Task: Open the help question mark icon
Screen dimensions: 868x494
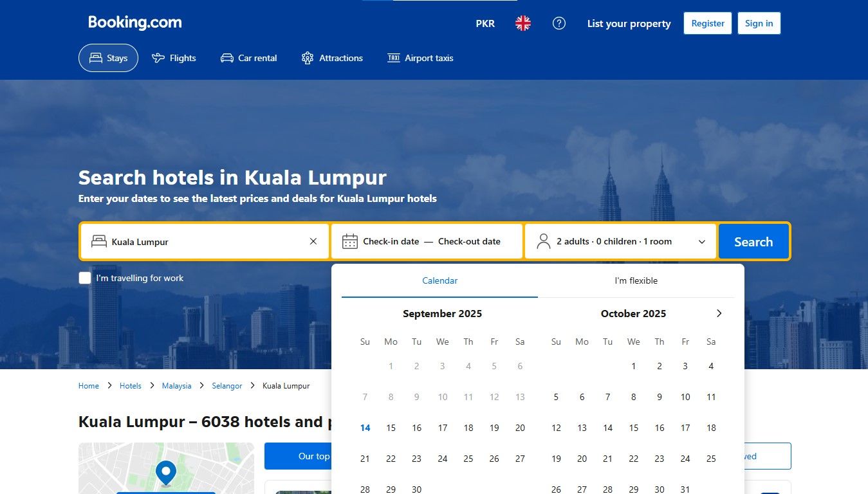Action: pyautogui.click(x=559, y=24)
